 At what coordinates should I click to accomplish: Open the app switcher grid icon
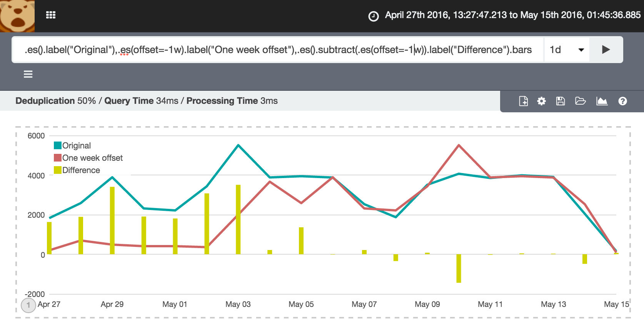point(51,15)
